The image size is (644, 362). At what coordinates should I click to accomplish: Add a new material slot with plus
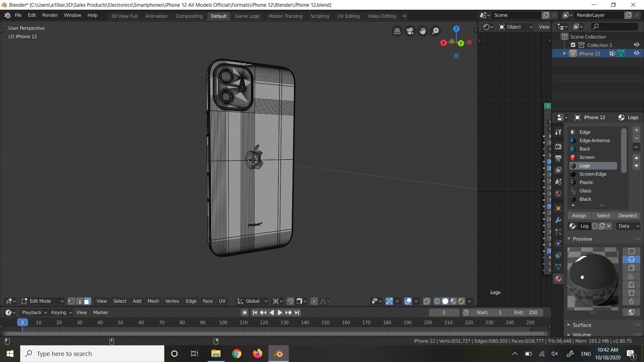pos(636,130)
